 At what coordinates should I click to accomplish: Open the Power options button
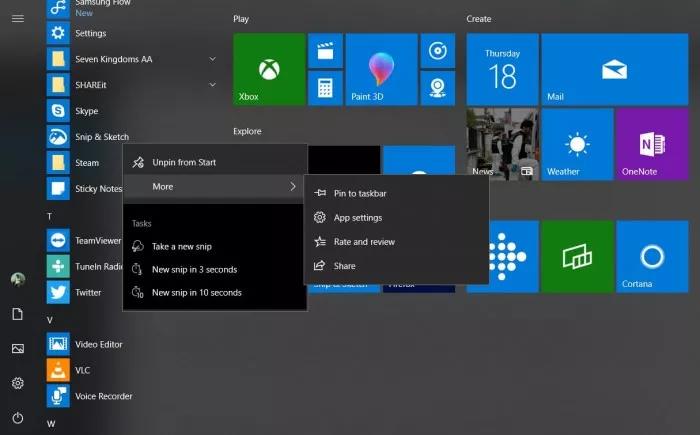click(x=18, y=418)
